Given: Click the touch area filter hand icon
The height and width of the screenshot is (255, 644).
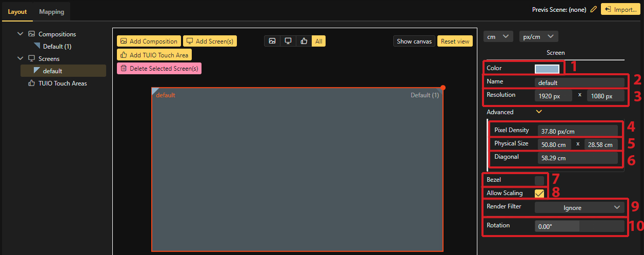Looking at the screenshot, I should click(x=304, y=41).
